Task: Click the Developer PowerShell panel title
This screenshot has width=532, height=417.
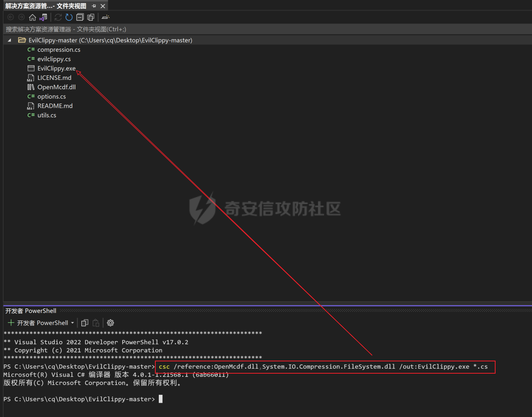Action: [31, 311]
